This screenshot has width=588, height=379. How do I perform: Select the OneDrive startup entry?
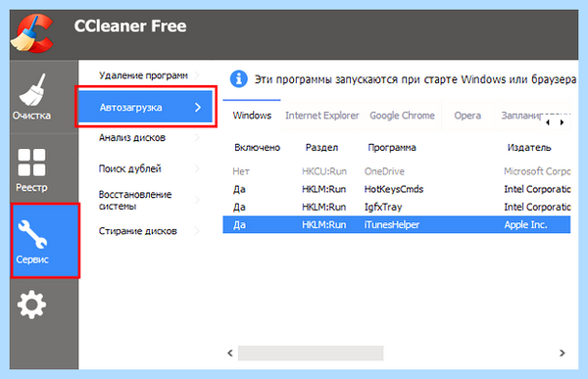coord(397,171)
